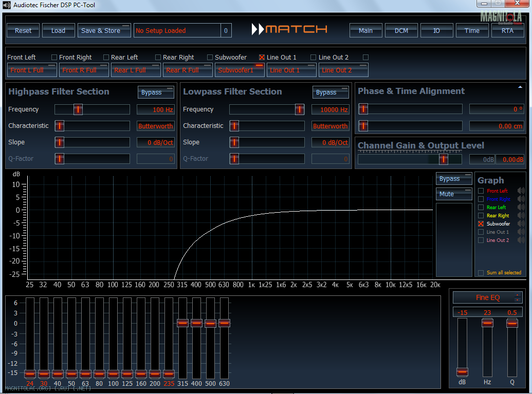
Task: Toggle the checkbox between Subwoofer and Line Out 1 labels
Action: [262, 58]
